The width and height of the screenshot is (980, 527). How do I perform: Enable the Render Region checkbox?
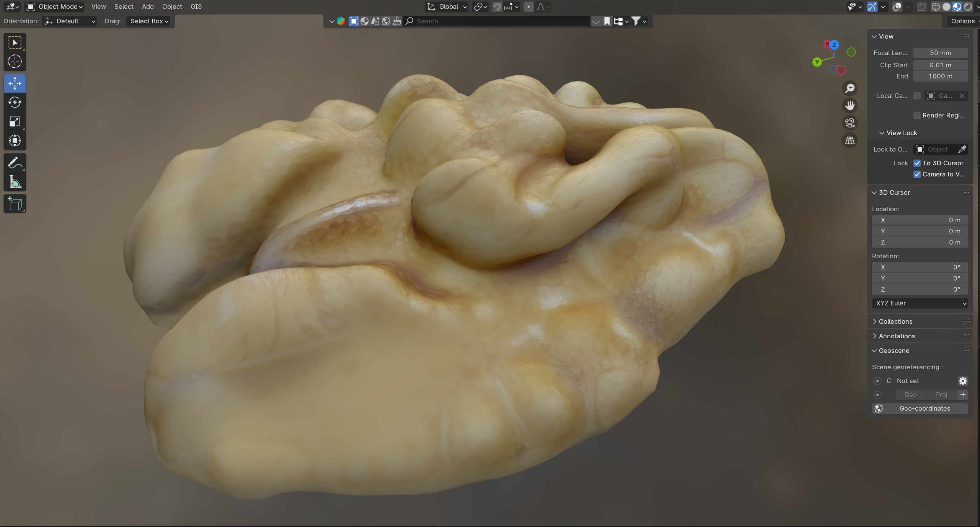point(917,116)
